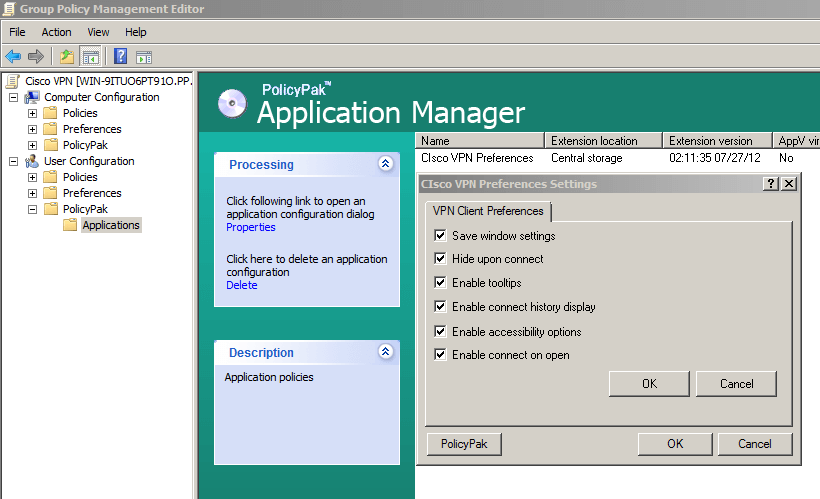Click the Forward arrow toolbar icon
The image size is (820, 499).
tap(36, 56)
